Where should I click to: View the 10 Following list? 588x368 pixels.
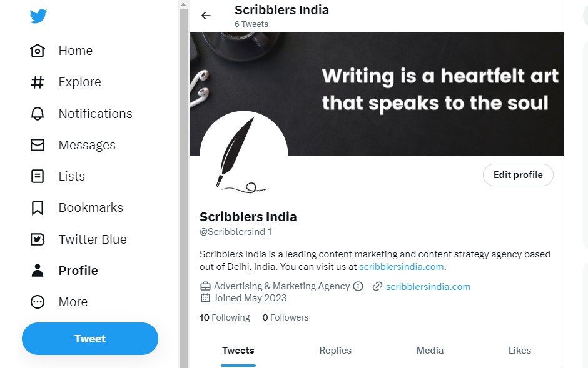pyautogui.click(x=225, y=317)
